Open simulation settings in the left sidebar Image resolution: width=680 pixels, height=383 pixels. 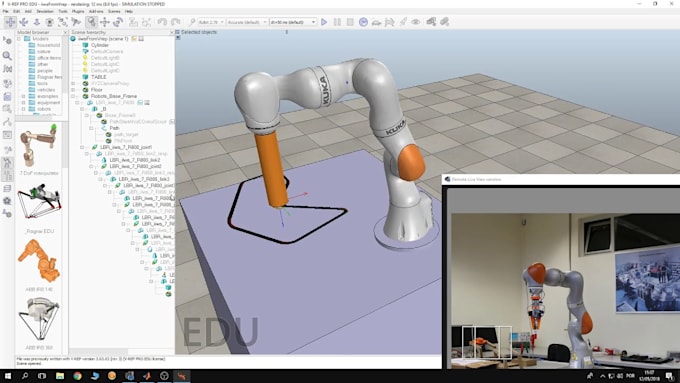point(7,41)
